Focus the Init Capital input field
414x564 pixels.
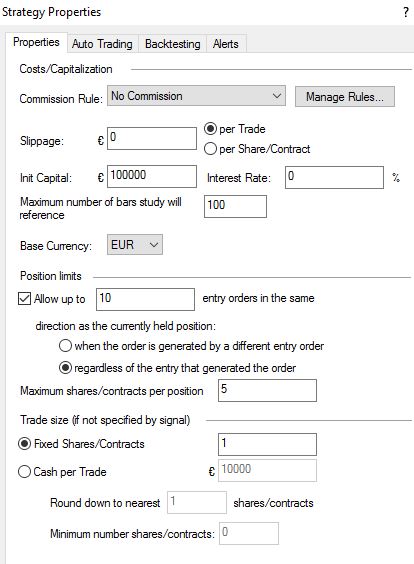coord(152,176)
